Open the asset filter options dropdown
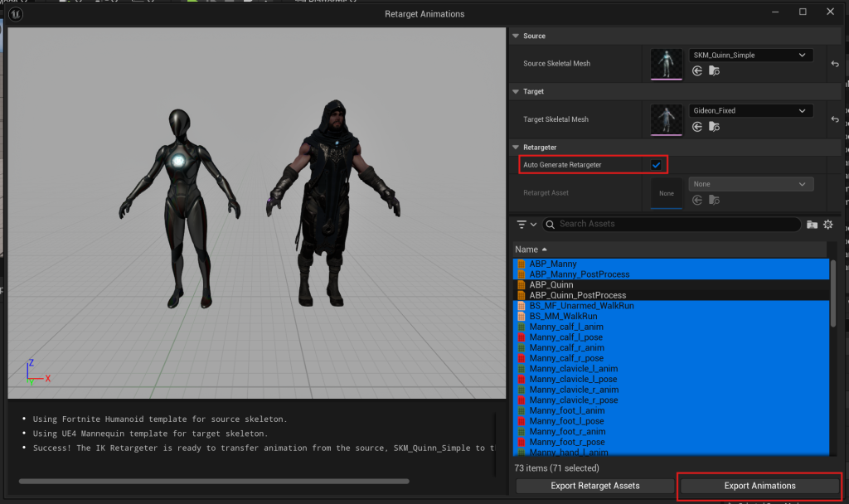The image size is (849, 504). point(526,224)
